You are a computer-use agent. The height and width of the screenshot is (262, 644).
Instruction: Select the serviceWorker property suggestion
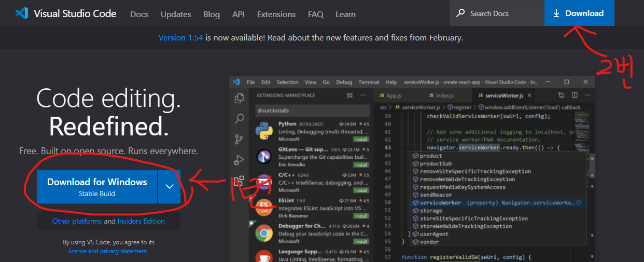(497, 203)
